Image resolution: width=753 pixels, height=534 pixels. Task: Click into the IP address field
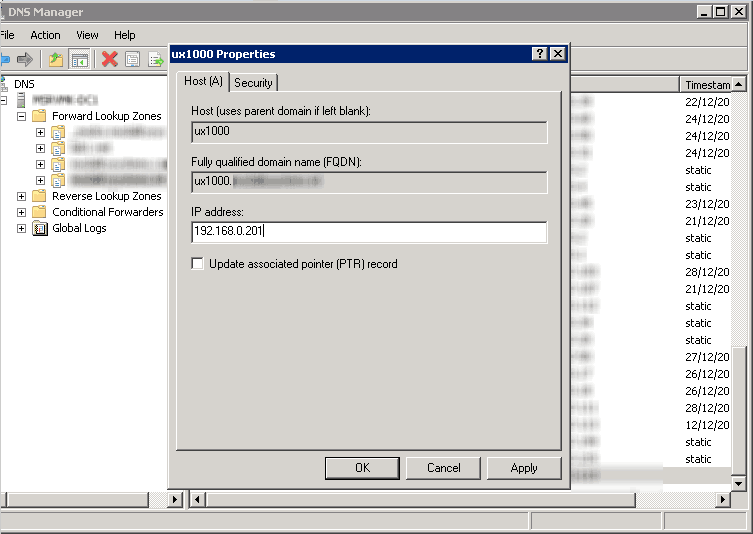click(x=369, y=232)
